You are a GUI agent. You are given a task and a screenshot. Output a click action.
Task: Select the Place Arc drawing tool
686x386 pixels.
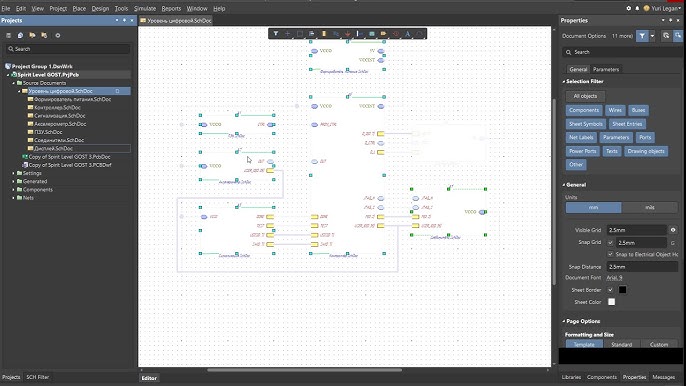coord(420,34)
